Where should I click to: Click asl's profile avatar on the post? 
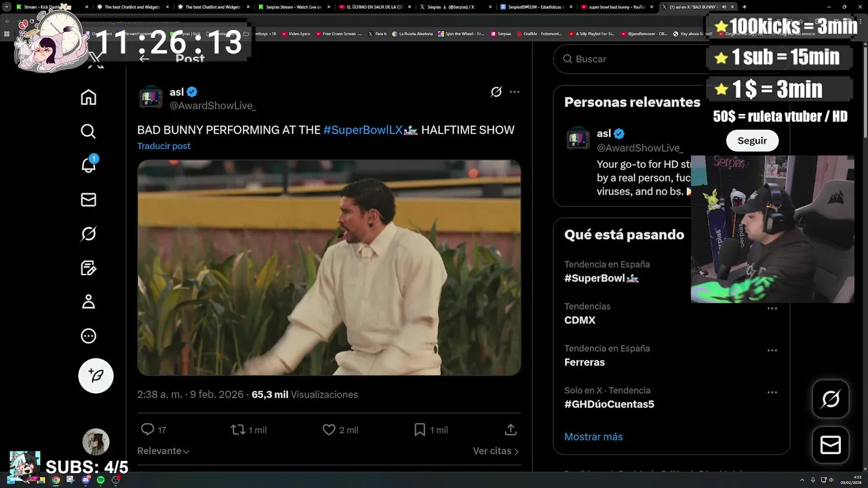[151, 98]
